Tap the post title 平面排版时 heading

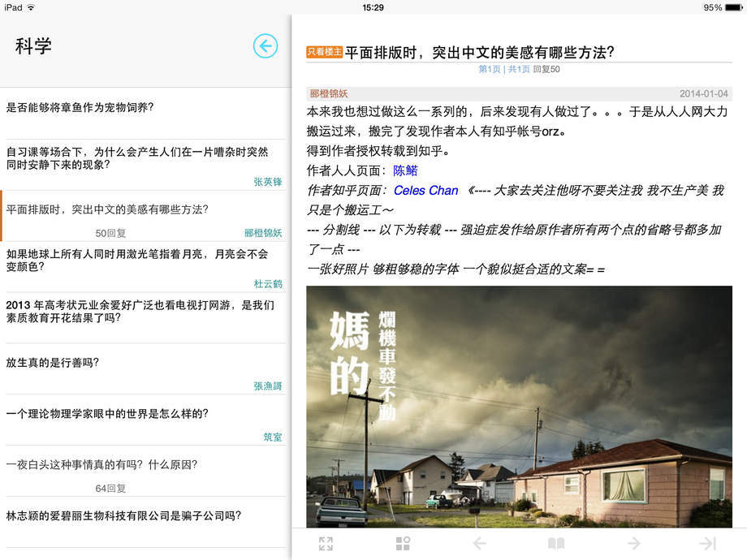(479, 53)
